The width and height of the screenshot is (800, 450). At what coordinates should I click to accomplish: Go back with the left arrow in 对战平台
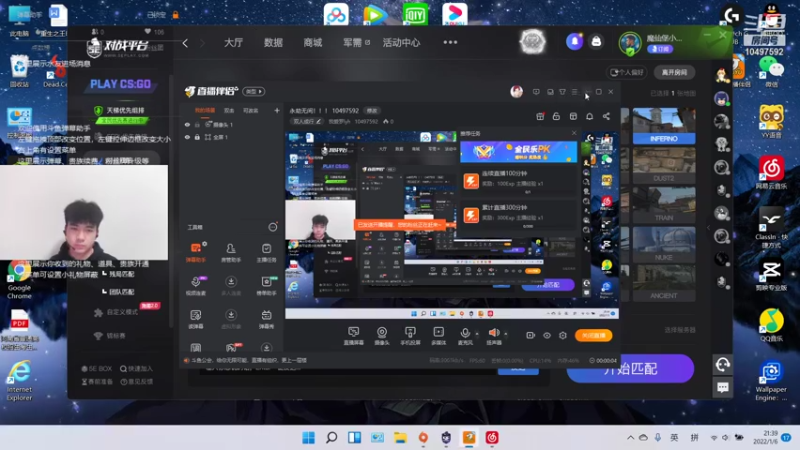(x=185, y=43)
